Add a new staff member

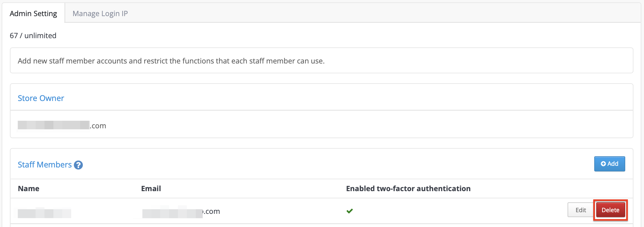(x=609, y=164)
